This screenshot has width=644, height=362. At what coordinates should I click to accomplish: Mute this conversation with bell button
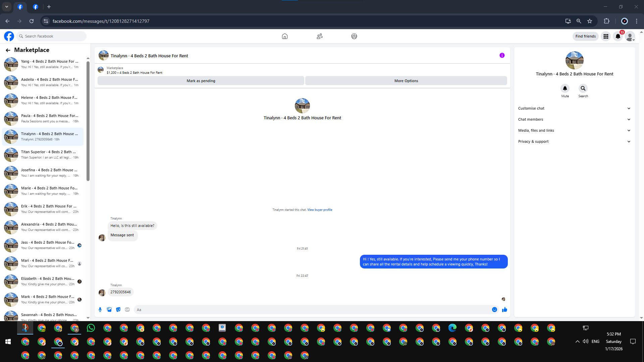565,88
